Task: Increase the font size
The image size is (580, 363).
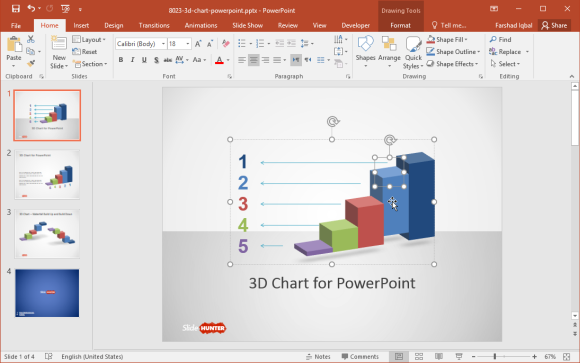Action: (x=198, y=44)
